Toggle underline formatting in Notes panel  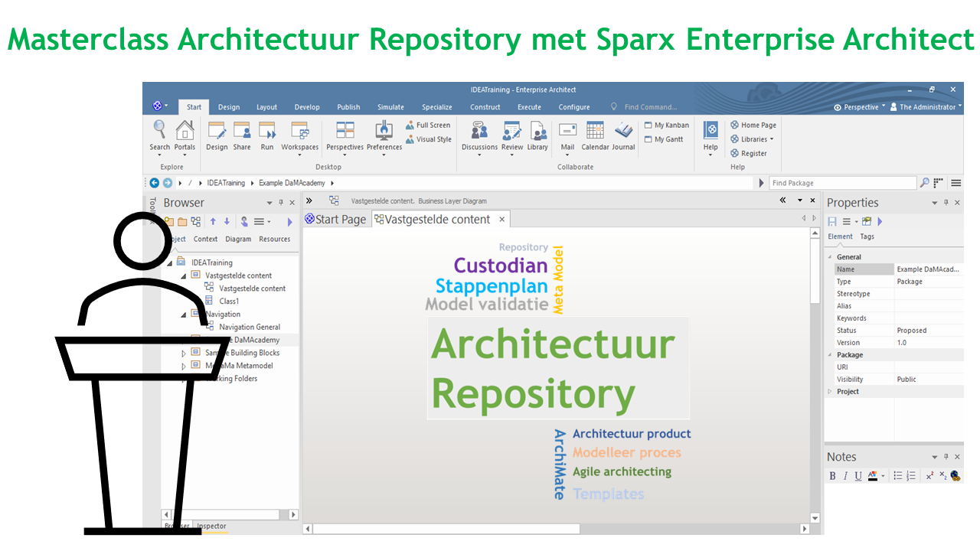[x=858, y=476]
